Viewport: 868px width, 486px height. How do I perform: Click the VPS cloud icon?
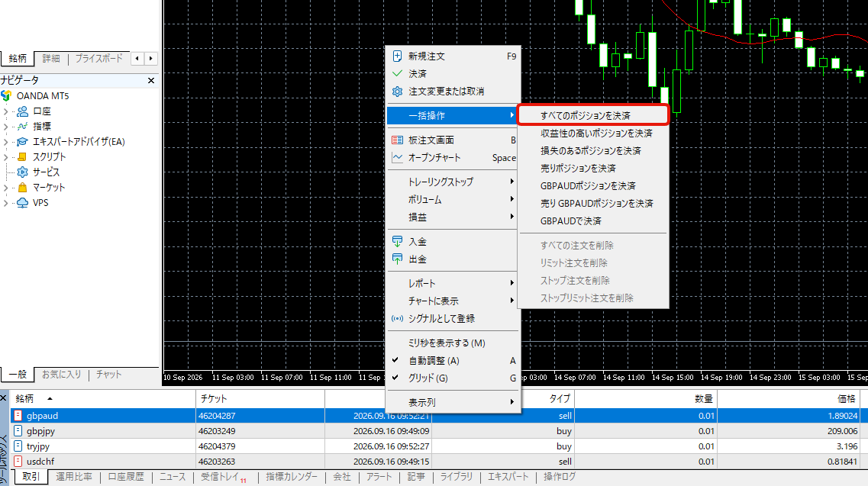pyautogui.click(x=22, y=203)
